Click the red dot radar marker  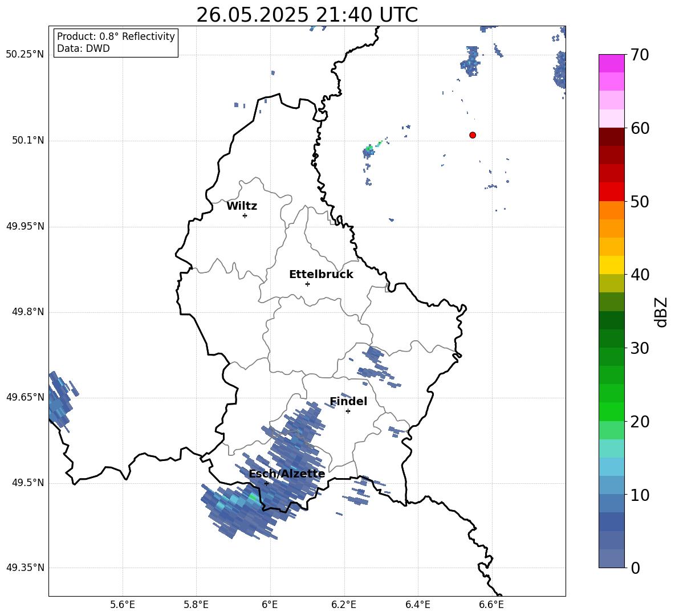tap(473, 135)
